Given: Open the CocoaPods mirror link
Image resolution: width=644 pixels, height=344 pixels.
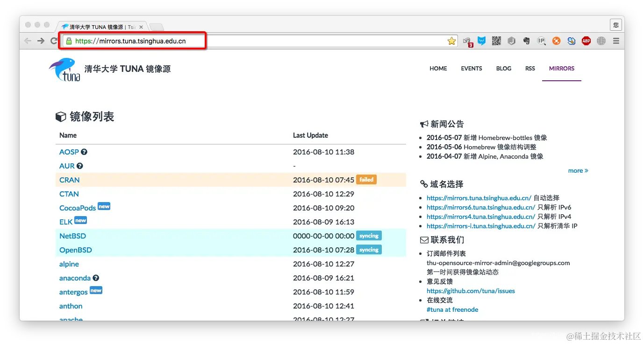Looking at the screenshot, I should coord(78,208).
